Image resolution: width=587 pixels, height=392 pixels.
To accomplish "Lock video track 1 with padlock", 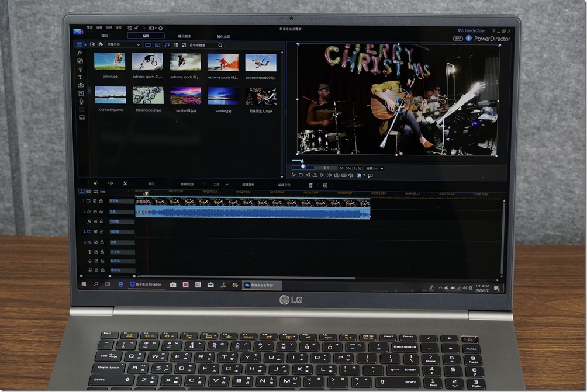I will coord(101,201).
